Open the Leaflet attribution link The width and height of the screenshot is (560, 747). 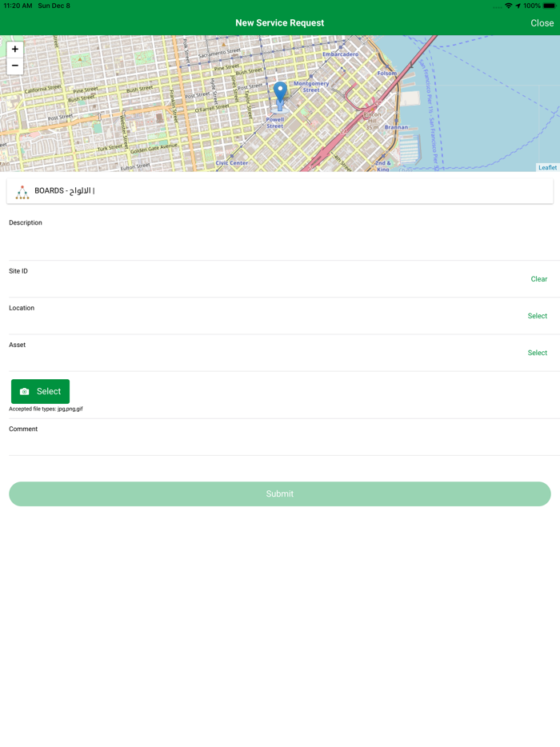coord(547,168)
